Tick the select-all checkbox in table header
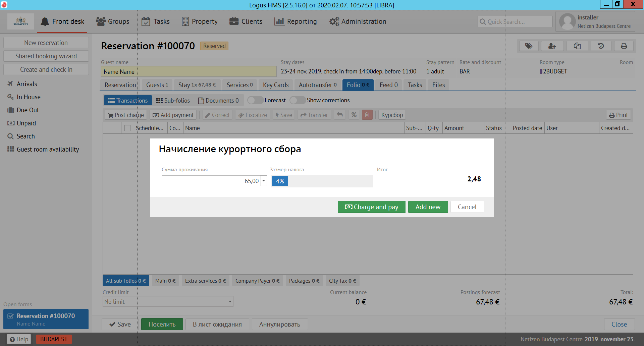 pyautogui.click(x=127, y=128)
